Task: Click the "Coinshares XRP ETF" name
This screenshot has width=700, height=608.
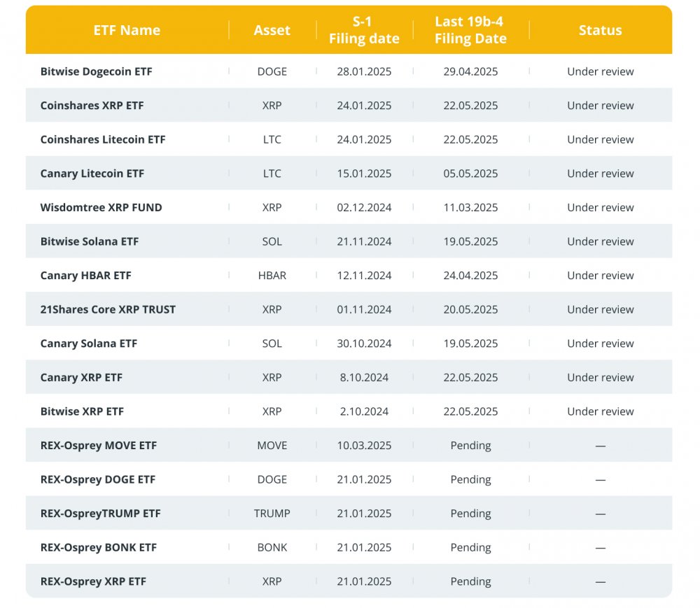Action: tap(92, 105)
